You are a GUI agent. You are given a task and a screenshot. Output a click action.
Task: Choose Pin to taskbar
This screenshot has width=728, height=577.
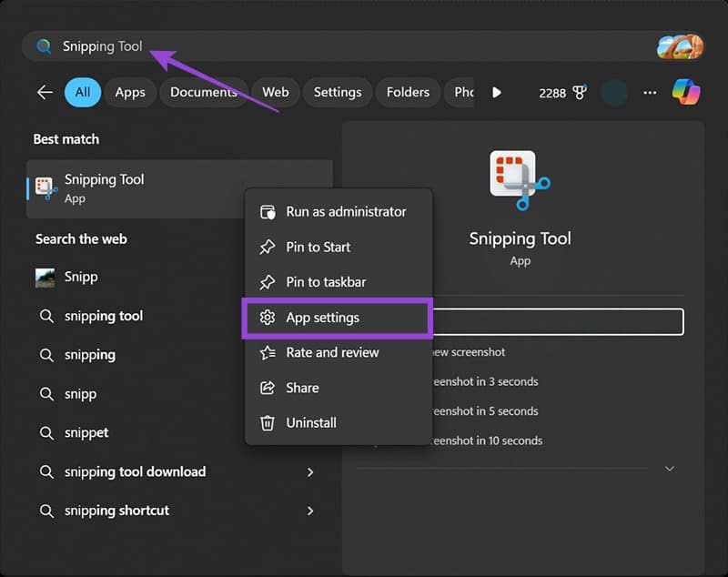click(339, 282)
